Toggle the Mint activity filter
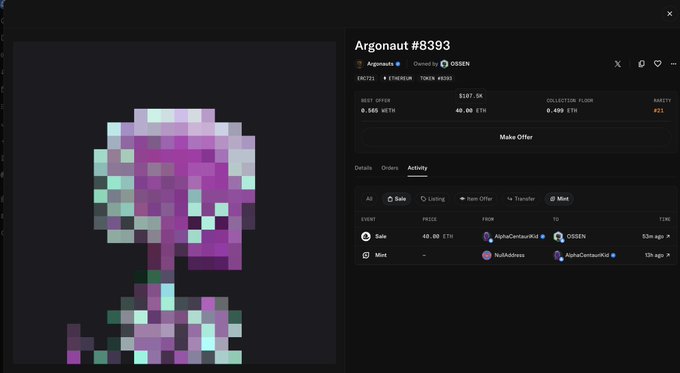680x373 pixels. pyautogui.click(x=559, y=199)
